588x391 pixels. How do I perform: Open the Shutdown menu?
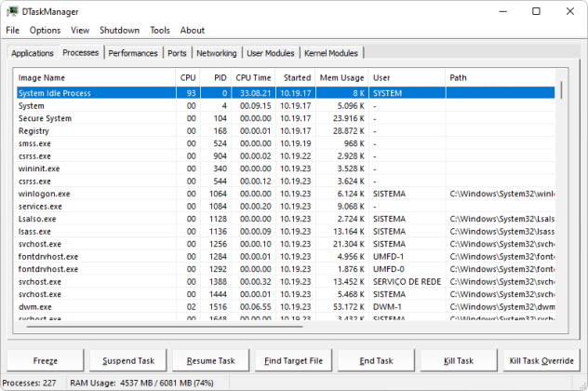pos(120,31)
